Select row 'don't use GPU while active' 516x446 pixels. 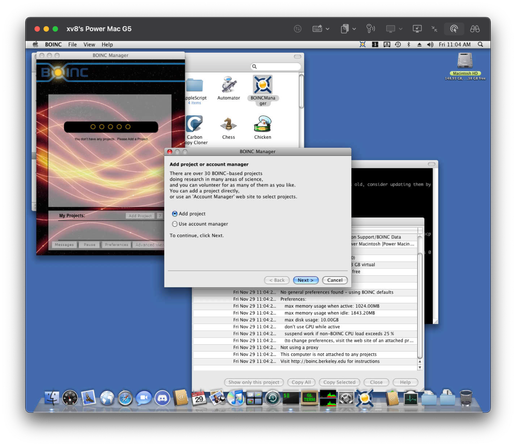(x=305, y=327)
